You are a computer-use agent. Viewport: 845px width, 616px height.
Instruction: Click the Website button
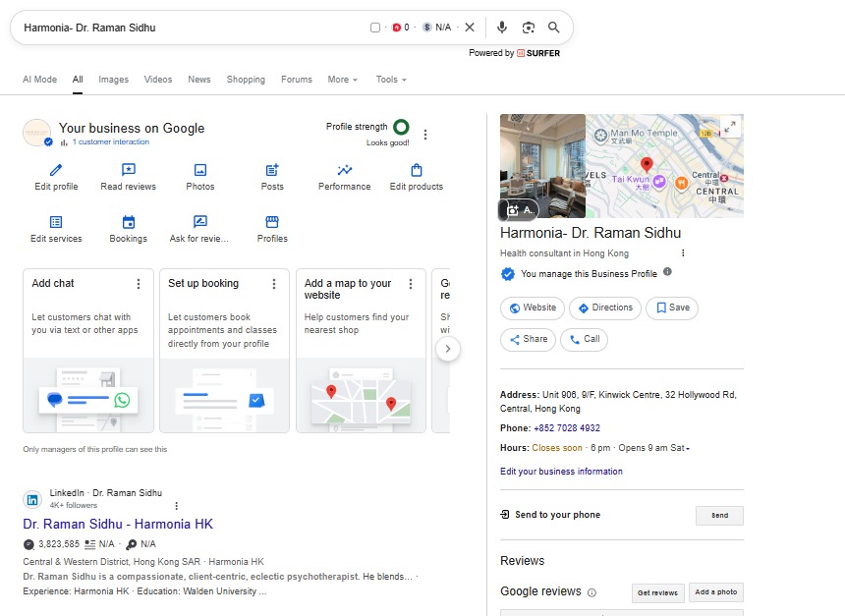tap(533, 308)
